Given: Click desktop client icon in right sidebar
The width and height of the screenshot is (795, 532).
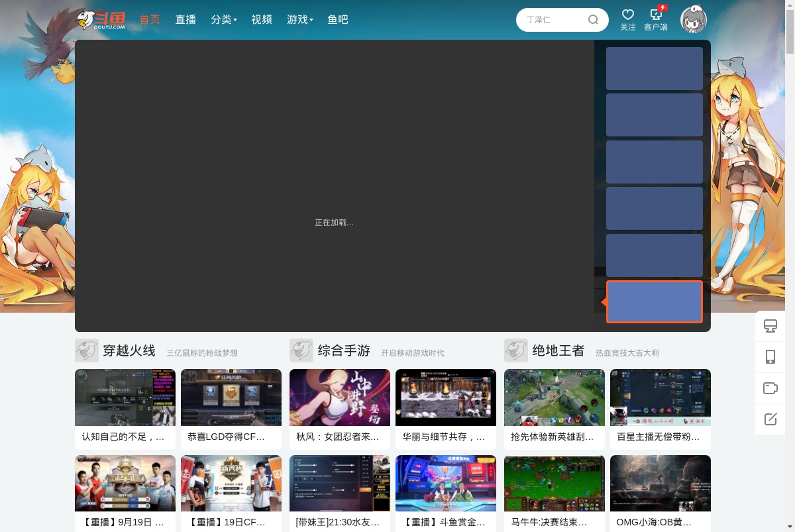Looking at the screenshot, I should coord(770,327).
